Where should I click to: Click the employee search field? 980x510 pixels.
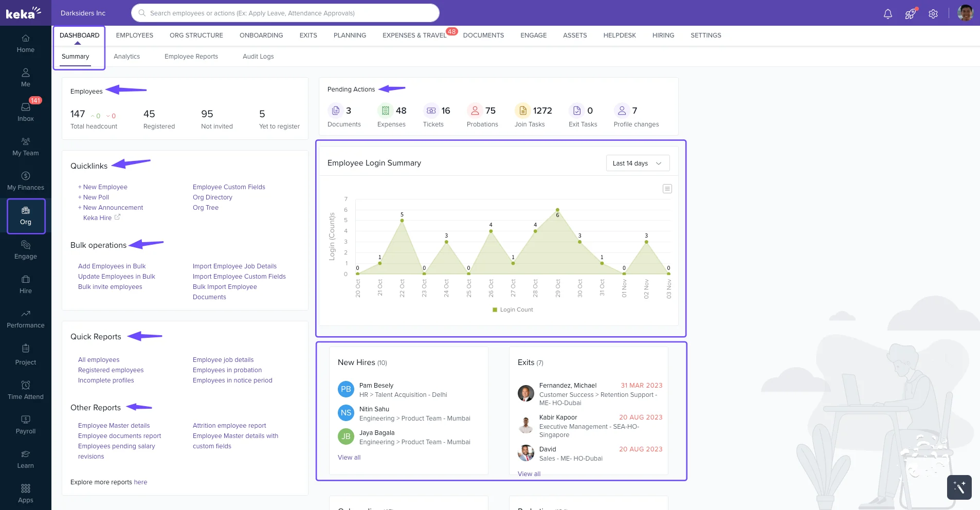pos(284,13)
